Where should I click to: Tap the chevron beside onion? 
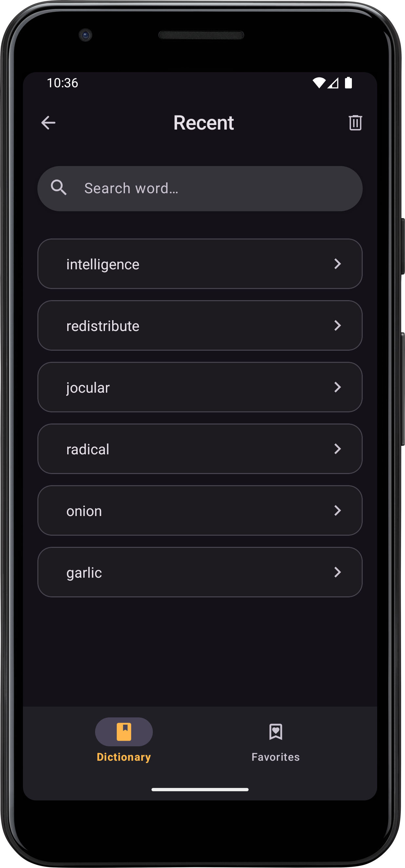click(337, 510)
